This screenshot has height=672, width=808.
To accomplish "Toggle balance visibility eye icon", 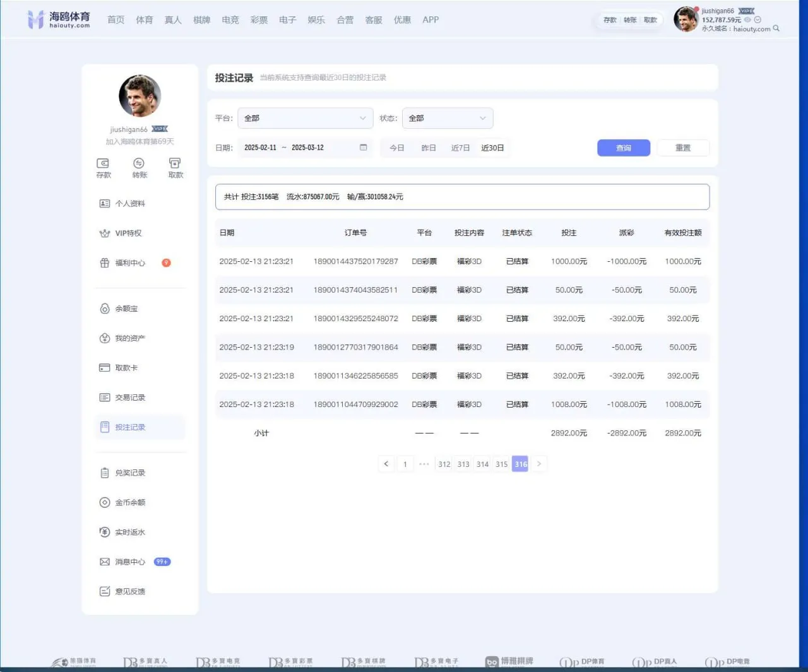I will tap(747, 20).
